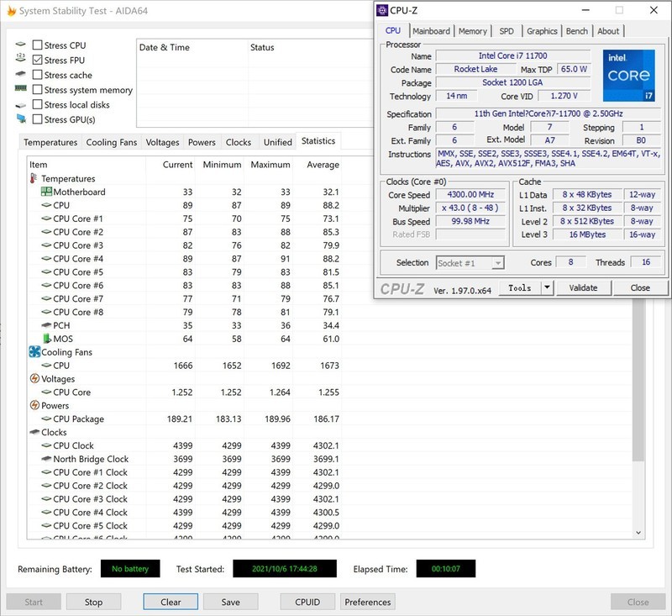
Task: Click the Motherboard icon in Temperatures group
Action: [46, 192]
